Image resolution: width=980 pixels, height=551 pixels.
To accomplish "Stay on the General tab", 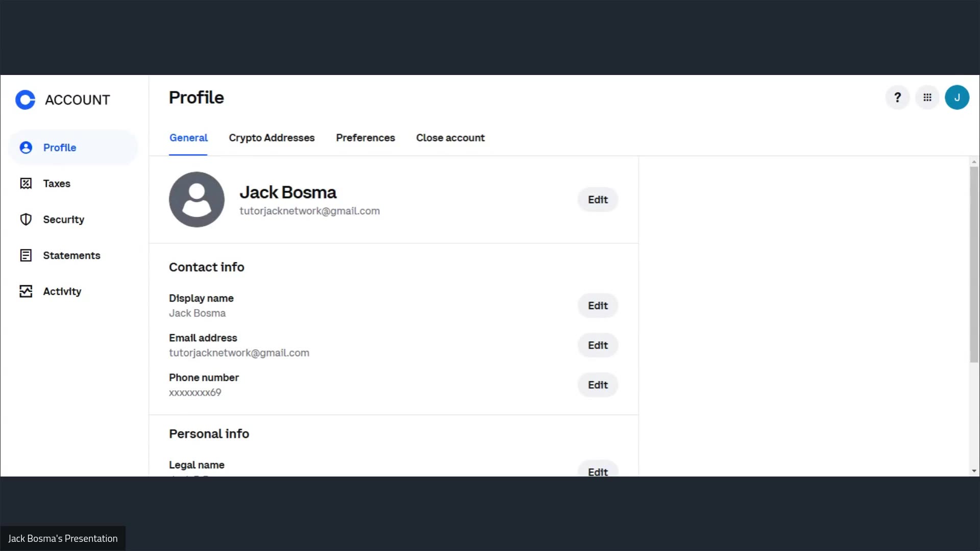I will click(188, 138).
